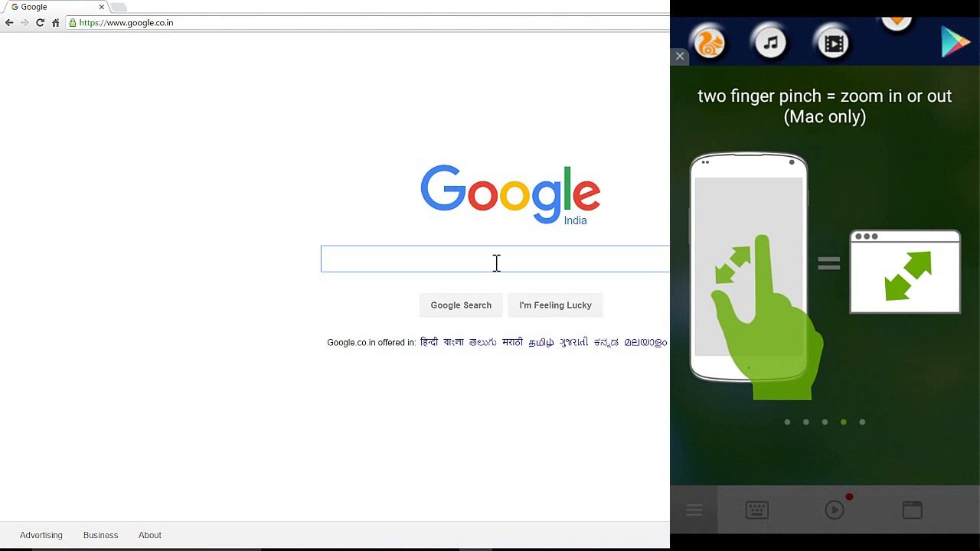The width and height of the screenshot is (980, 551).
Task: Go to first tutorial page dot
Action: pos(787,422)
